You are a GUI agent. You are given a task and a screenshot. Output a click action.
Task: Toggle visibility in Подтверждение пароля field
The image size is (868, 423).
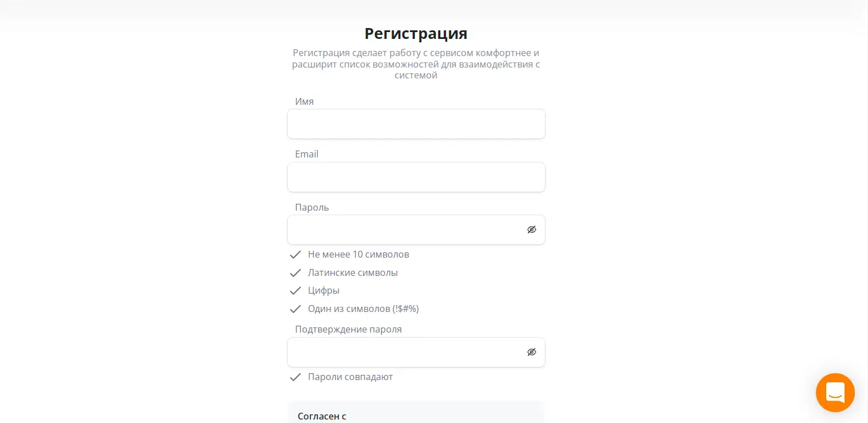532,352
